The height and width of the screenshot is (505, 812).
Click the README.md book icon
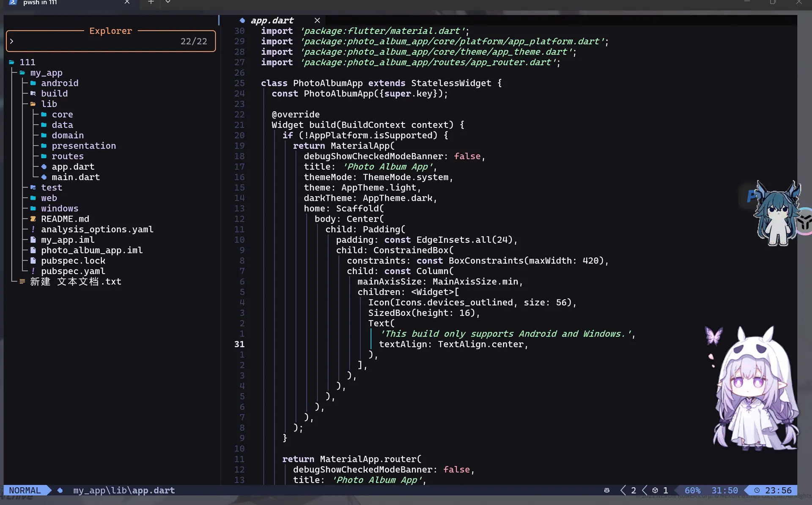33,219
